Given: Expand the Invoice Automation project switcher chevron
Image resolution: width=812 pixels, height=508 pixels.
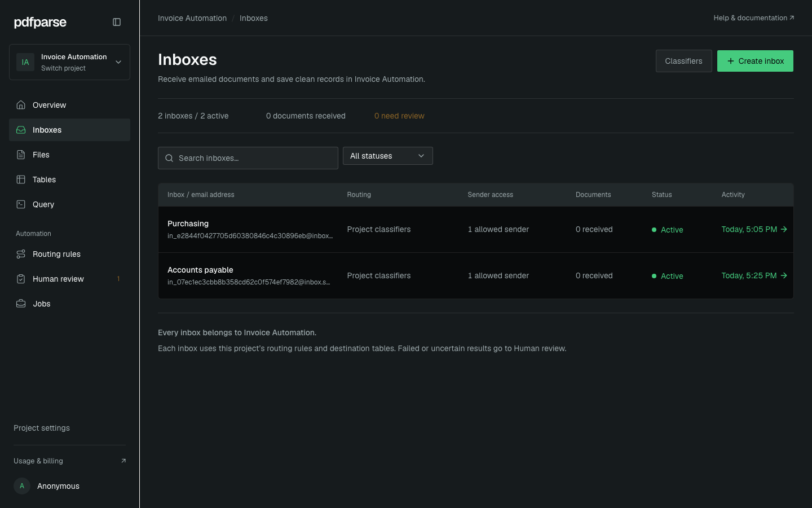Looking at the screenshot, I should (118, 62).
